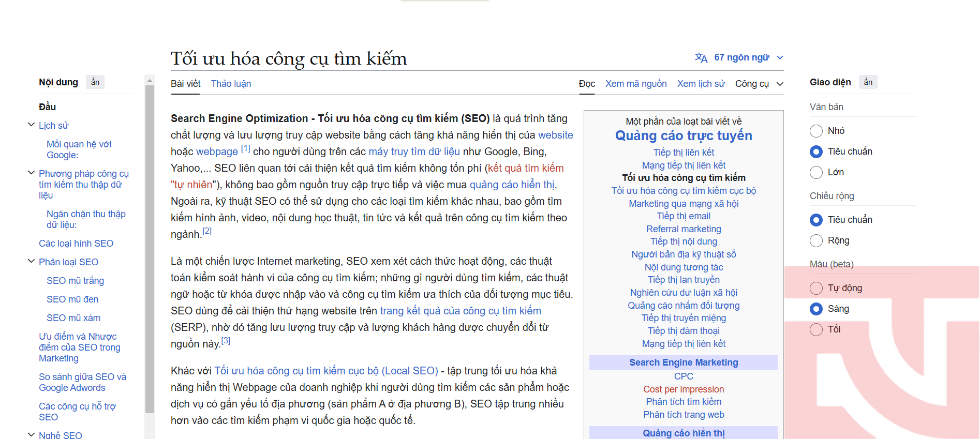Open Search Engine Marketing heading link
The height and width of the screenshot is (439, 980).
(684, 362)
